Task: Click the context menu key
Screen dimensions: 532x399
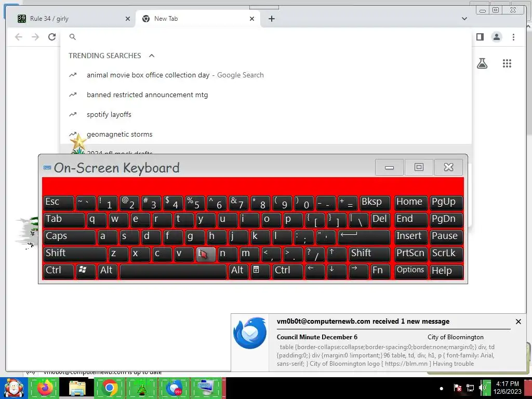Action: point(260,271)
